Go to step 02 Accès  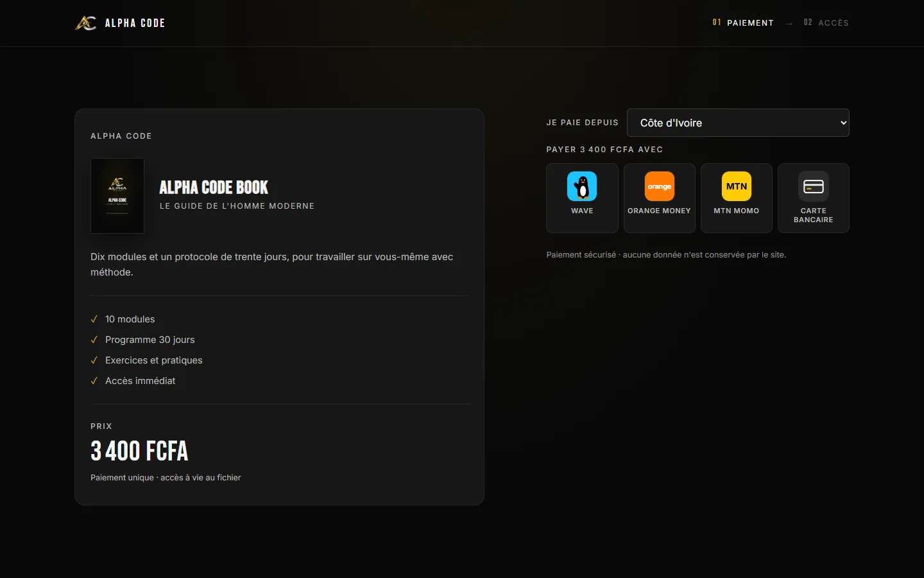click(x=826, y=22)
